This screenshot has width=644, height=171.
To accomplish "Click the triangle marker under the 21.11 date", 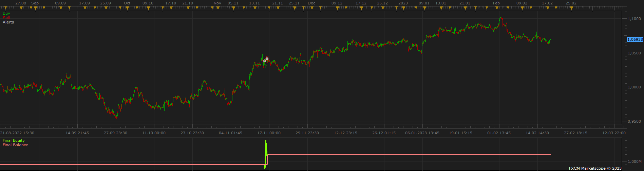I will (278, 8).
